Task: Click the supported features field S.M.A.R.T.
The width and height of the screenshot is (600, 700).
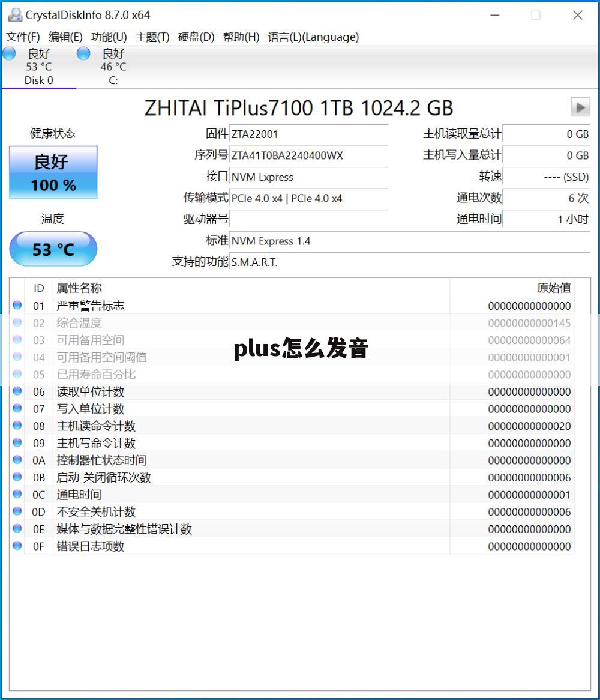Action: (x=410, y=262)
